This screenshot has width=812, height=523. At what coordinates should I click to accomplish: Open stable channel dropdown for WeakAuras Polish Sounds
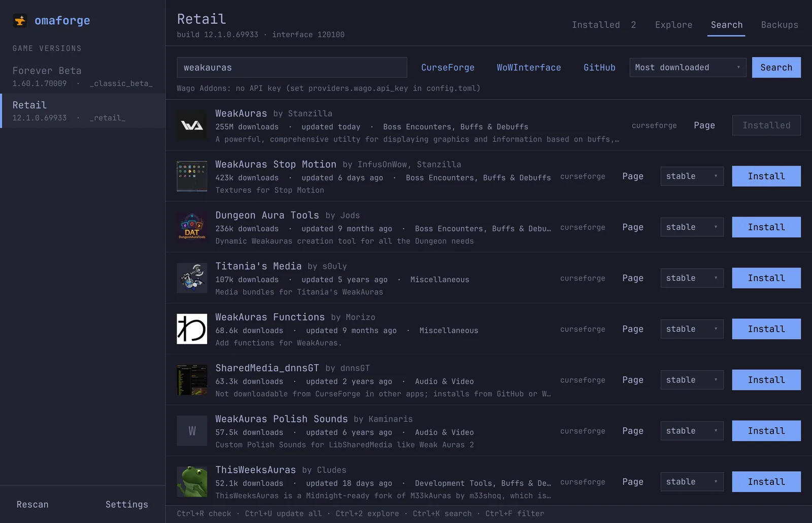(692, 431)
